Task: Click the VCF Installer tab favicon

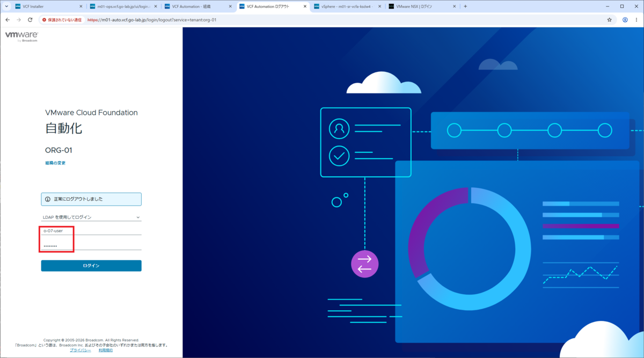Action: pyautogui.click(x=18, y=6)
